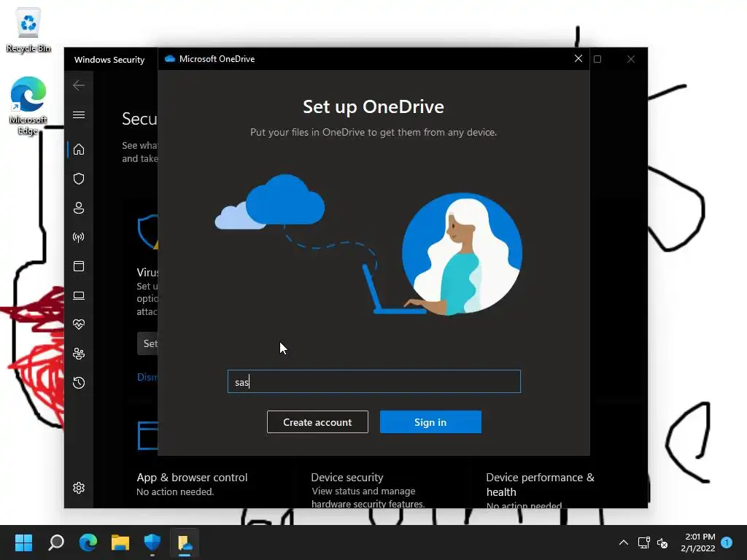Screen dimensions: 747x560
Task: Maximize the Windows Security window
Action: [x=597, y=59]
